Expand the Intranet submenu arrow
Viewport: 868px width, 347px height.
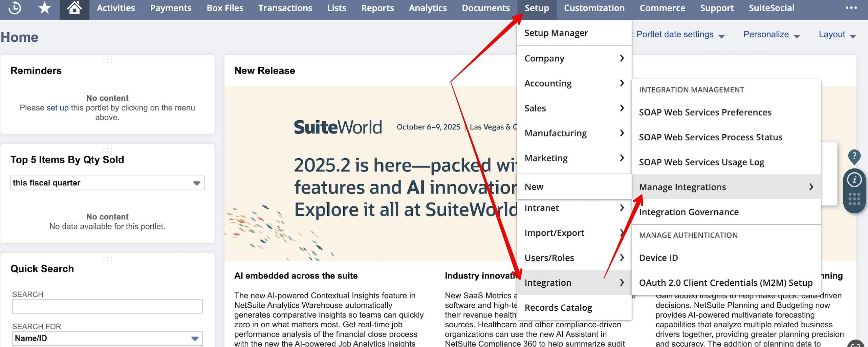click(x=622, y=208)
